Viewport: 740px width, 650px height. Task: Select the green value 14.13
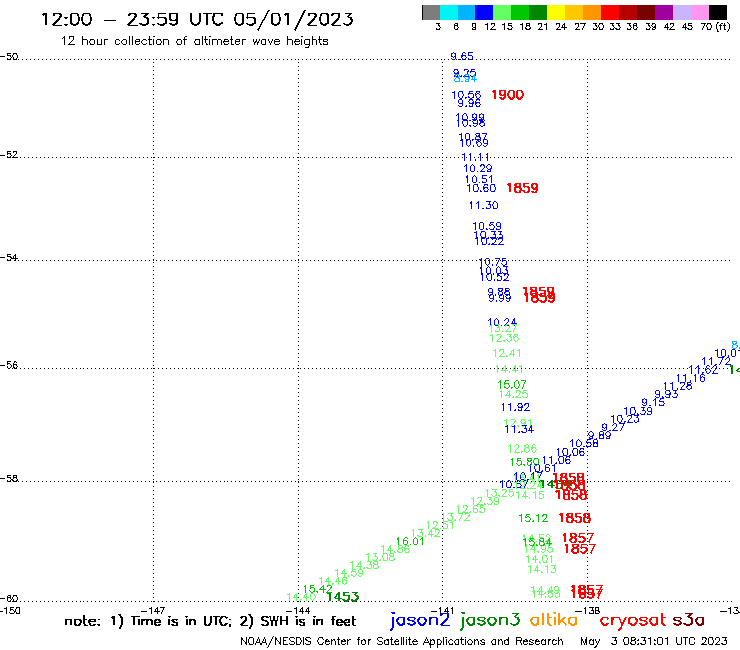542,569
